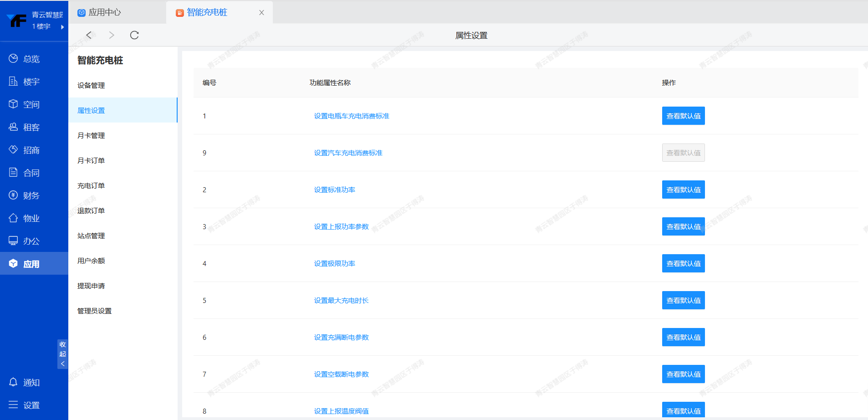Select 充电订单 in the submenu
The width and height of the screenshot is (868, 420).
pyautogui.click(x=91, y=185)
